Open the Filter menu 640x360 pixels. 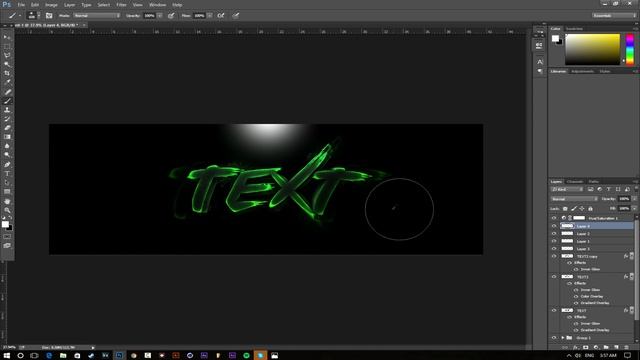(x=121, y=5)
